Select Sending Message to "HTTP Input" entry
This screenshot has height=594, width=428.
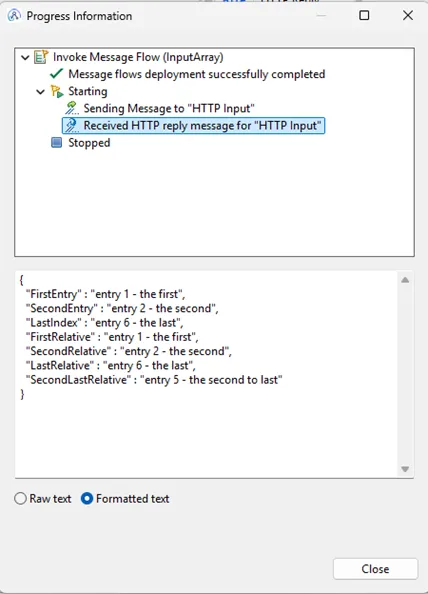point(169,108)
